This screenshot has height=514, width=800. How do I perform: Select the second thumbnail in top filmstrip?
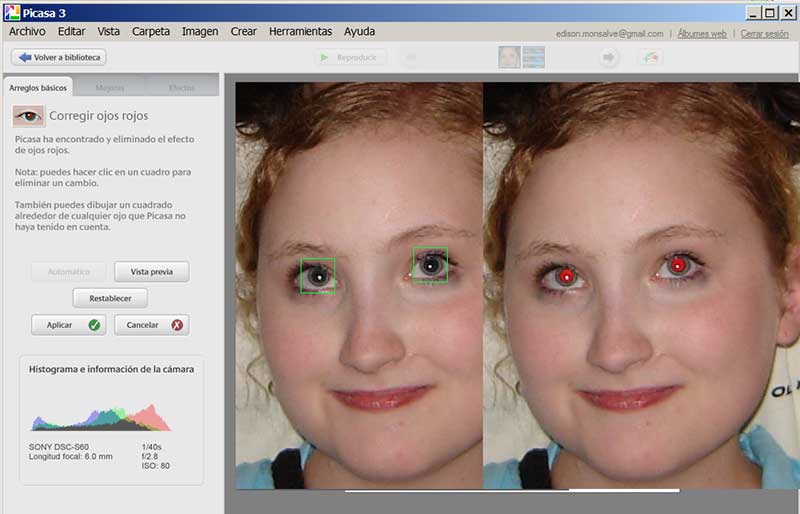(x=534, y=57)
